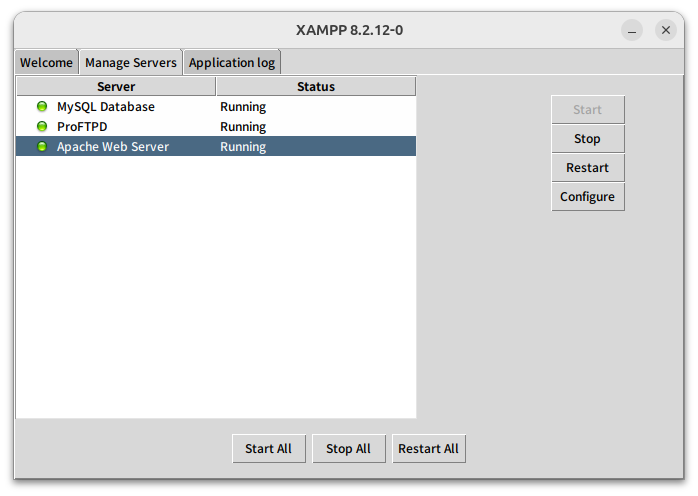Open Configure for the selected server

coord(587,197)
